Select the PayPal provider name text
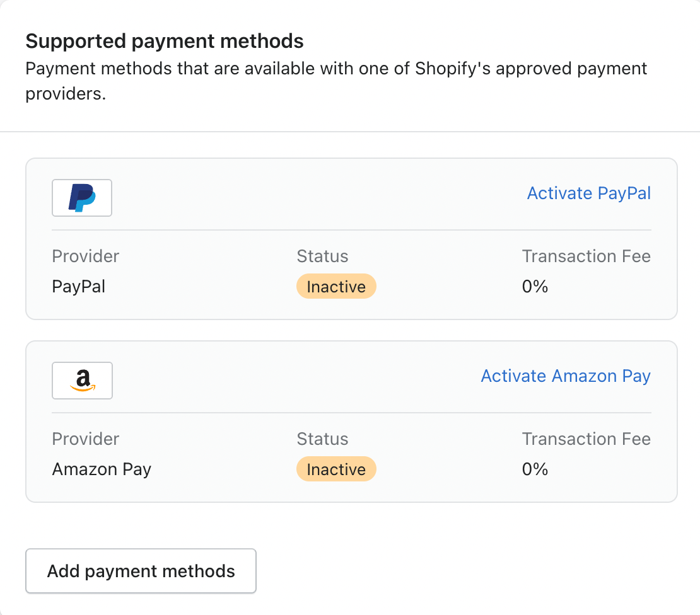The image size is (700, 615). (x=79, y=287)
